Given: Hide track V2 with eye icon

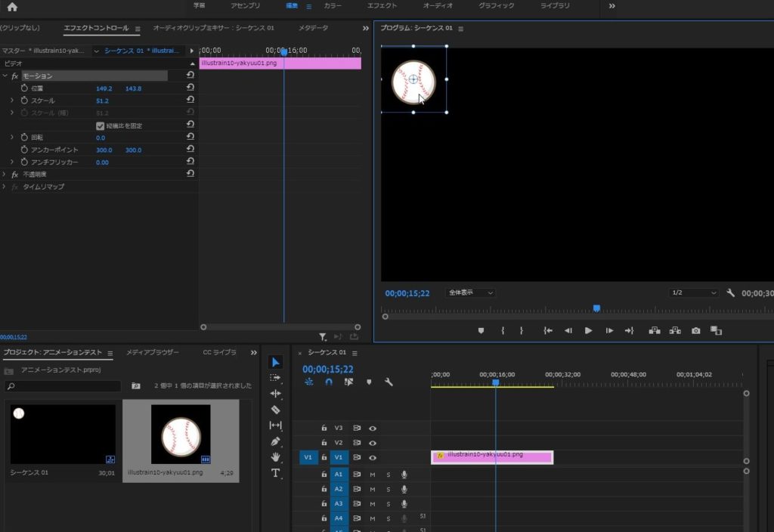Looking at the screenshot, I should (373, 443).
